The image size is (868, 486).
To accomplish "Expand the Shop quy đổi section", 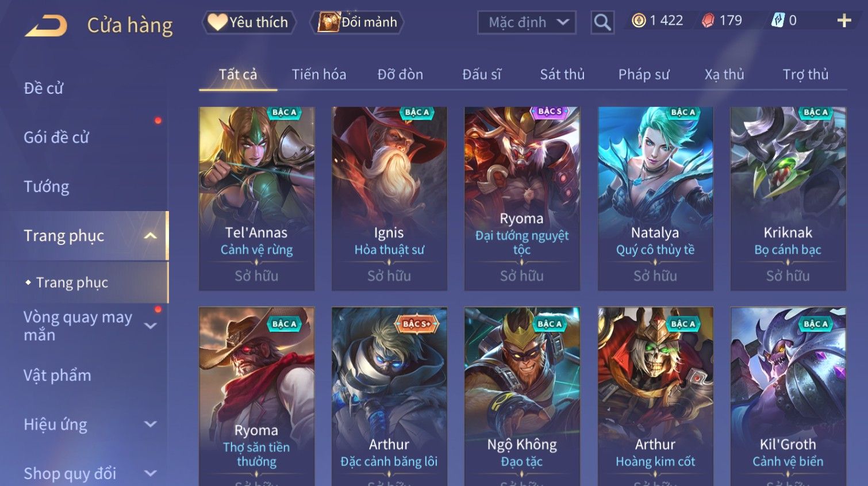I will 151,473.
